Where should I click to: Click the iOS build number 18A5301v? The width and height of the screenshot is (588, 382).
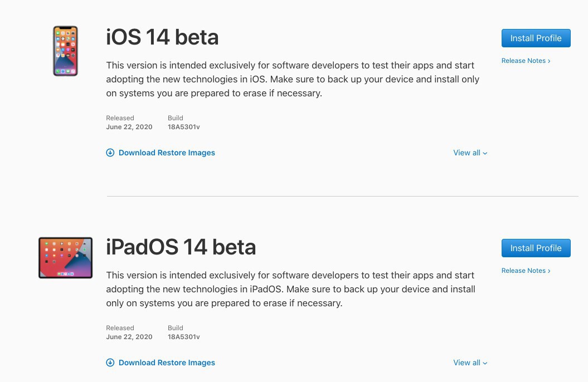tap(183, 127)
